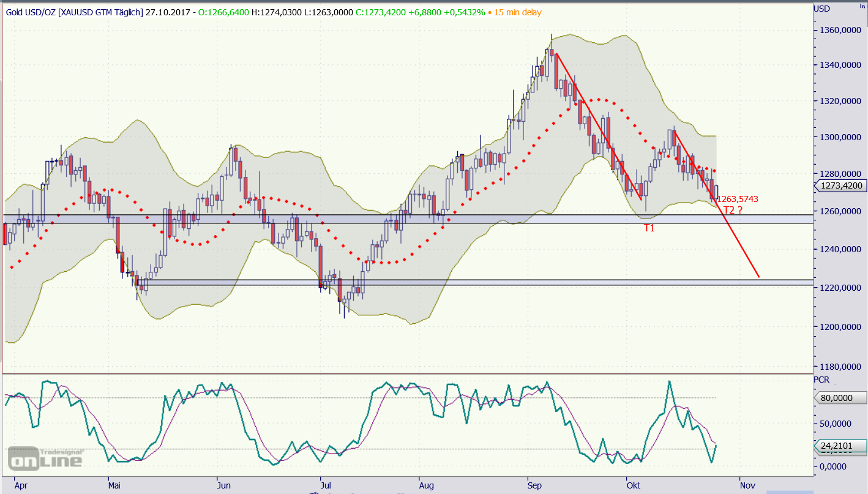868x494 pixels.
Task: Click the red 1263,5743 price label
Action: [x=738, y=199]
